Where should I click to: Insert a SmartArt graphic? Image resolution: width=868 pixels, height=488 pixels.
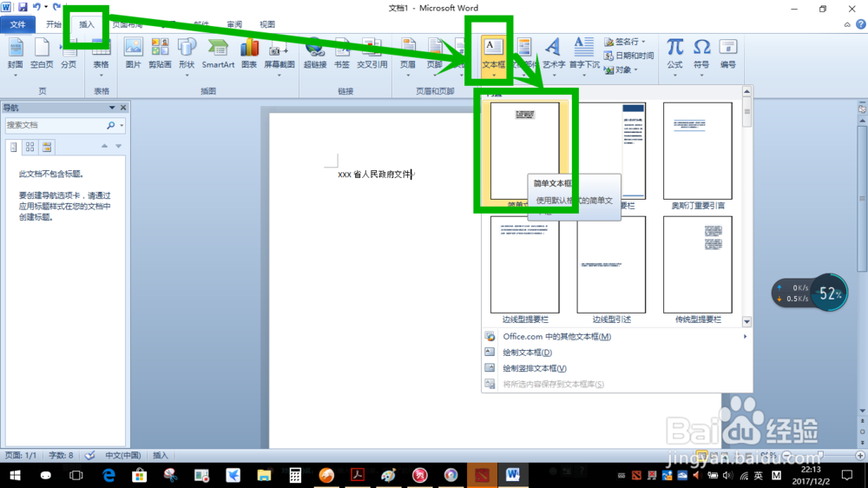pyautogui.click(x=218, y=55)
